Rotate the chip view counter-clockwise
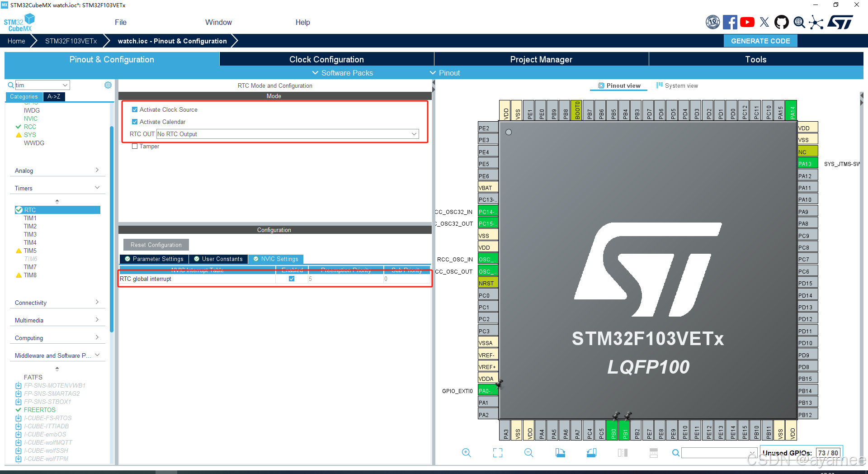The image size is (868, 474). click(591, 453)
